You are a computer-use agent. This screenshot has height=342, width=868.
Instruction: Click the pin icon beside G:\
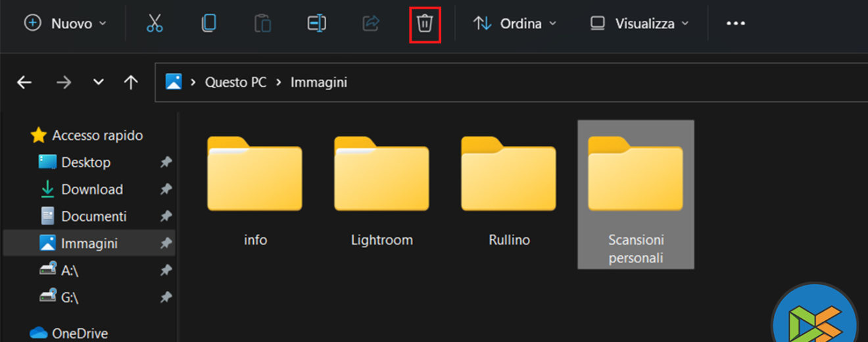coord(166,297)
